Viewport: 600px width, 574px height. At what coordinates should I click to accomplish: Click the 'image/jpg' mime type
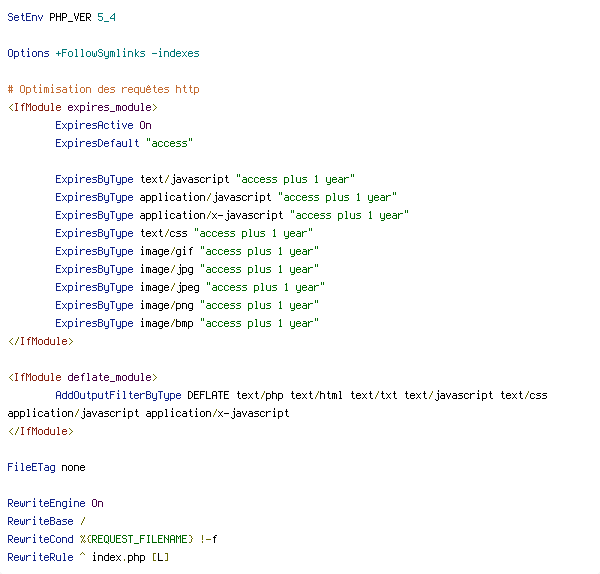[167, 269]
